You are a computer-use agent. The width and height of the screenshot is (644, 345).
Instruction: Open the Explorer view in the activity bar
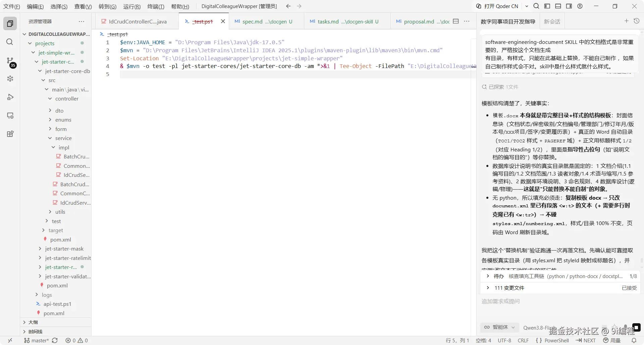pos(10,23)
